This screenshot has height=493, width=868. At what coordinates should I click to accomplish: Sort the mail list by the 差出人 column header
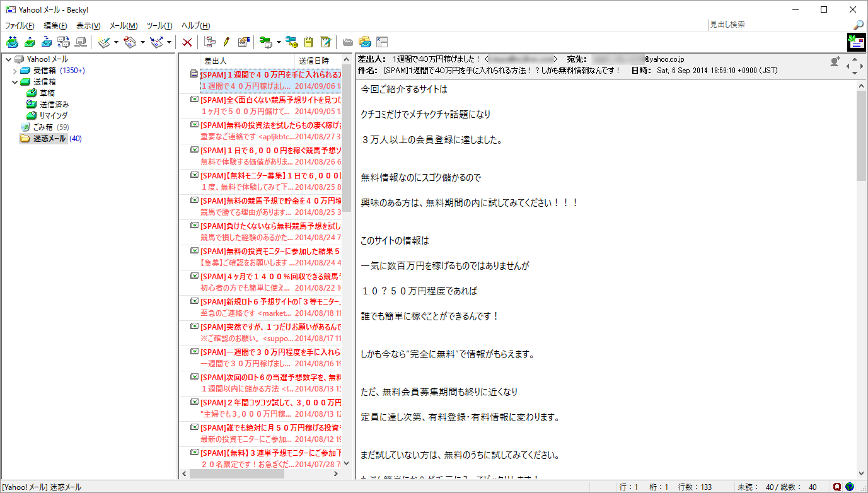[248, 61]
